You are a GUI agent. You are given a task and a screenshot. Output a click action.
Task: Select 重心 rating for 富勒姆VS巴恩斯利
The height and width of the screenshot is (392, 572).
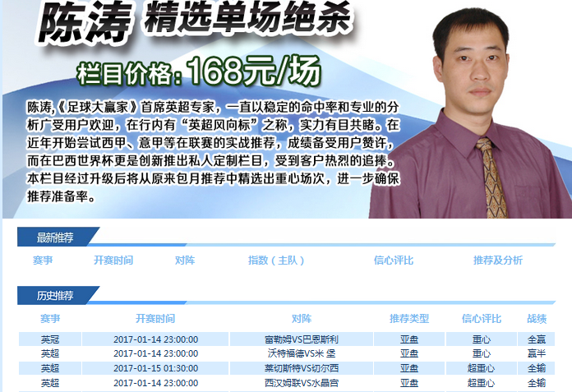(x=482, y=339)
